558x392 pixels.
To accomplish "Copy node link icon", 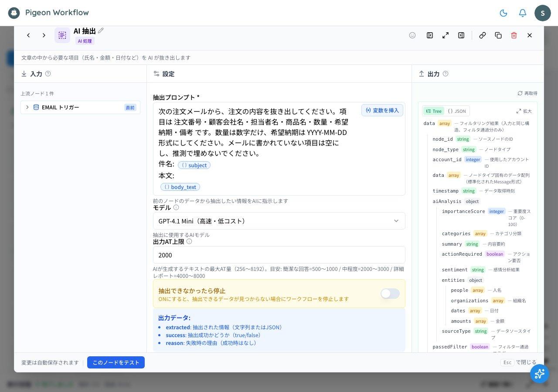I will (x=483, y=35).
